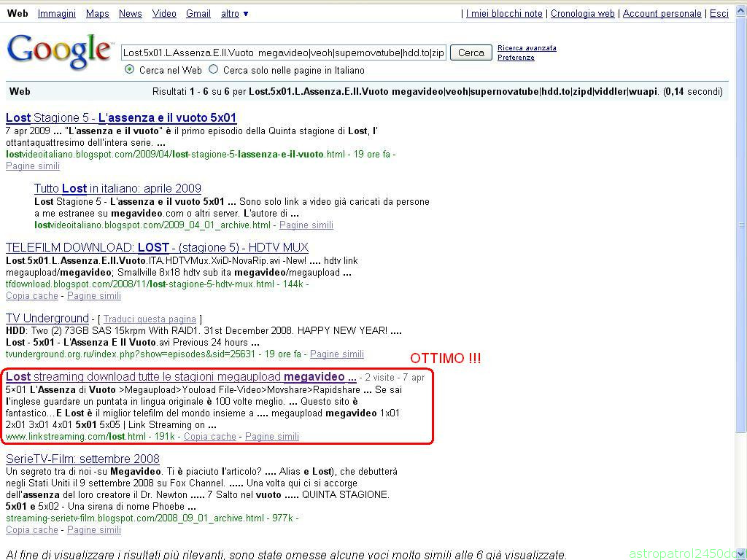Click the Cerca search button
The image size is (747, 560).
[471, 52]
